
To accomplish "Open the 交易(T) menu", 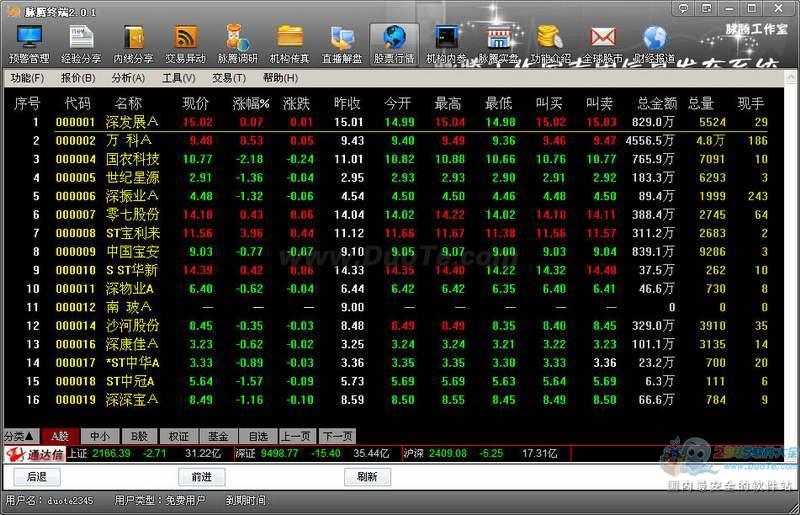I will click(229, 78).
